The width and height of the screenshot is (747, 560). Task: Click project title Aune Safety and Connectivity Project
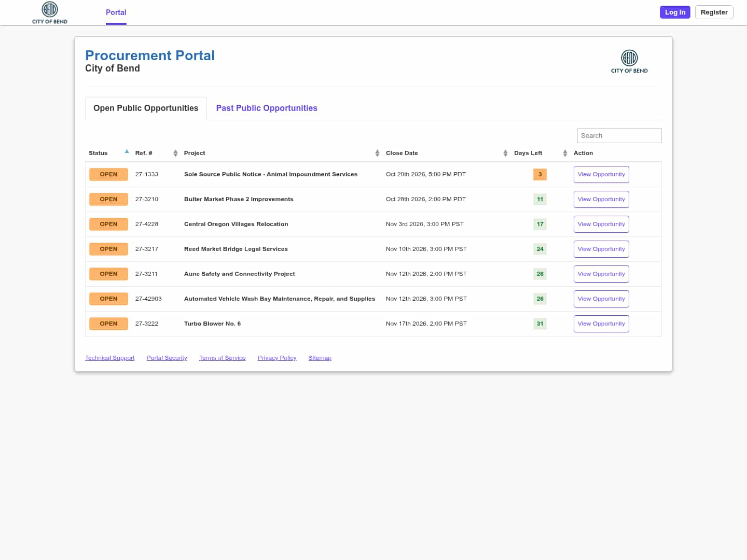tap(239, 274)
